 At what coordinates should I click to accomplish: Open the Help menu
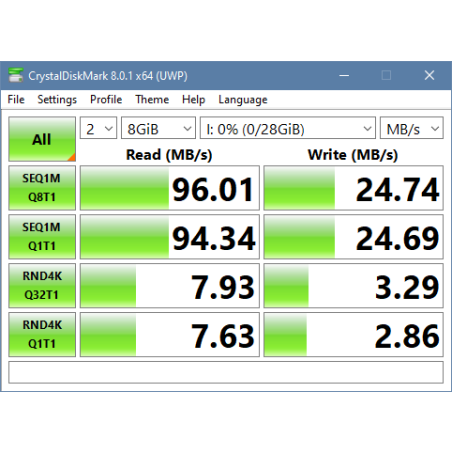click(x=193, y=99)
